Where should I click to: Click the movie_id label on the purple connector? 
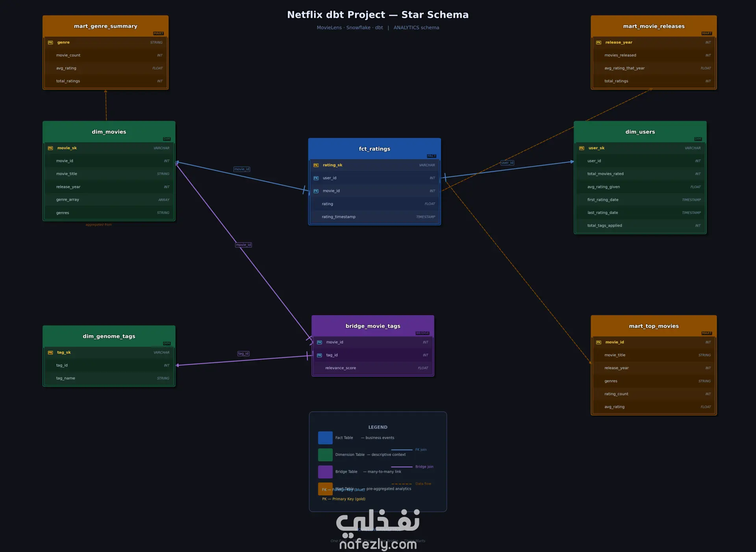click(243, 245)
